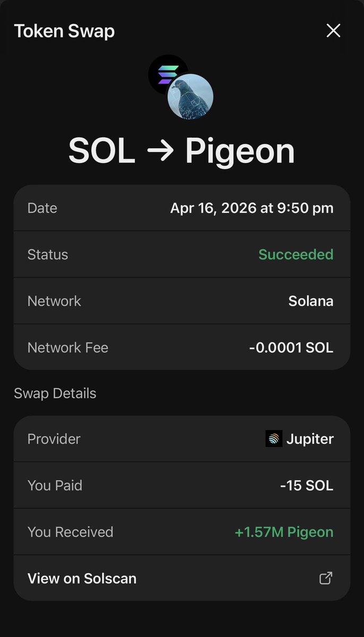This screenshot has width=364, height=637.
Task: Open the View on Solscan link
Action: [x=82, y=578]
